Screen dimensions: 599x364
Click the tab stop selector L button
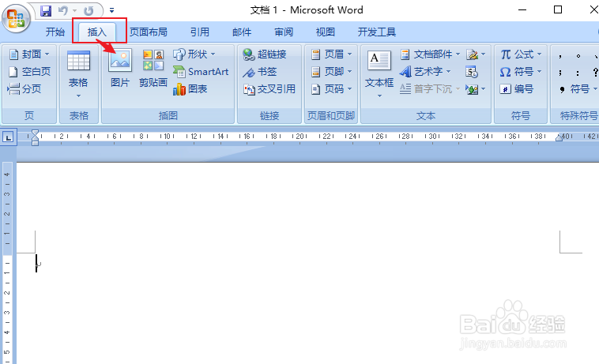tap(9, 137)
